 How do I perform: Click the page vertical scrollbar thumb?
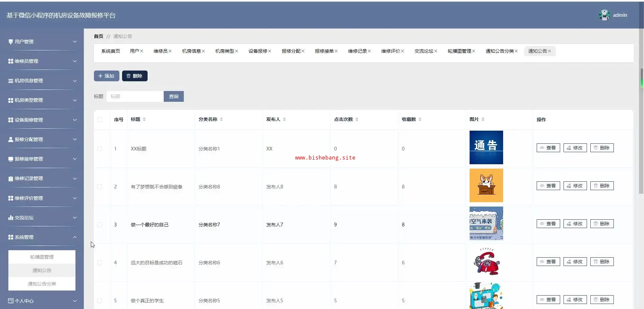tap(641, 131)
